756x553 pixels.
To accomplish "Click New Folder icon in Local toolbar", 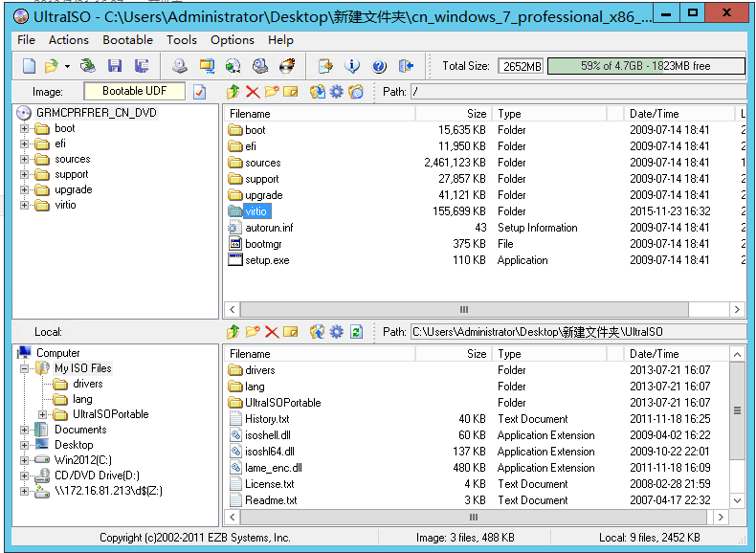I will (253, 332).
